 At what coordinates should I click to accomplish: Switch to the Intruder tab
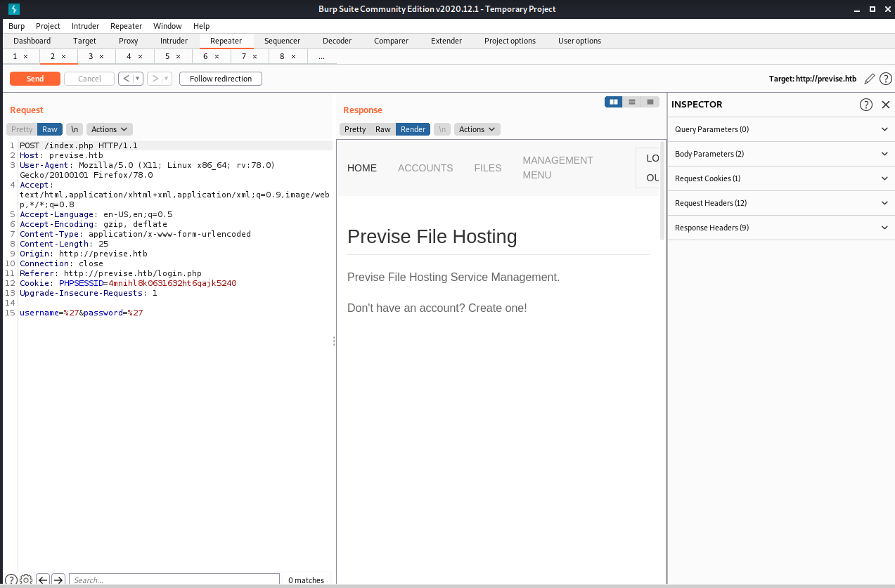[x=174, y=41]
